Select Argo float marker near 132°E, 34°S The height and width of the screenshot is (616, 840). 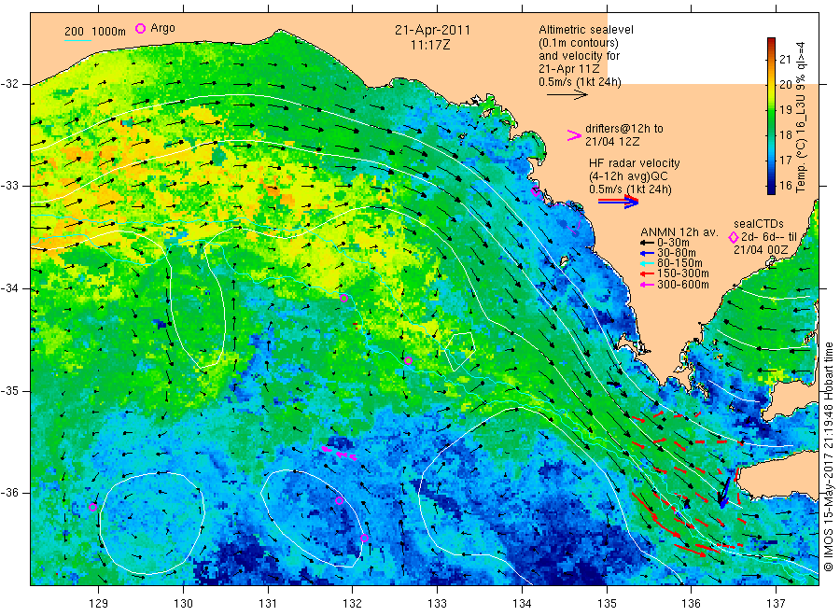[343, 299]
